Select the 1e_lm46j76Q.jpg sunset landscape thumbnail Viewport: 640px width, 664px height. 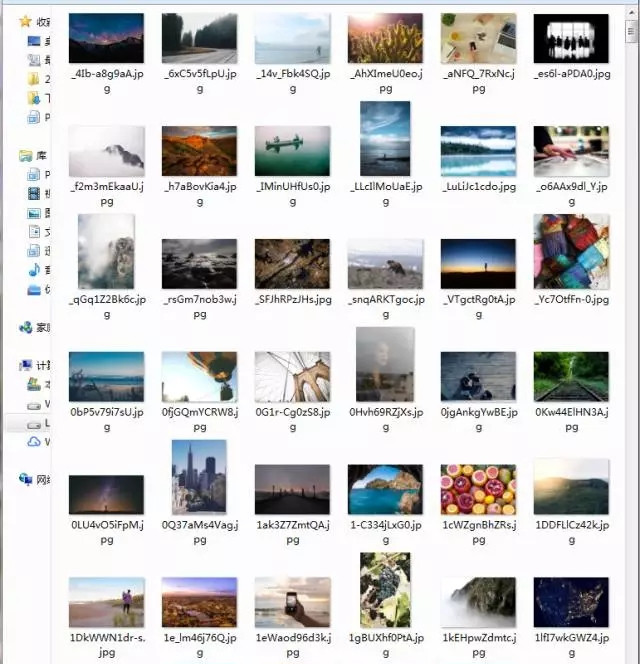(x=199, y=602)
